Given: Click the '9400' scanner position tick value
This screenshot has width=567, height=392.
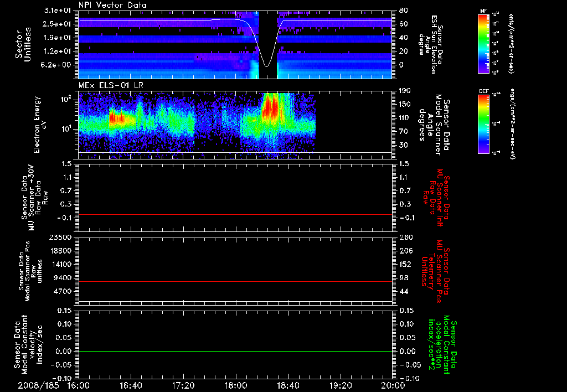Looking at the screenshot, I should (x=63, y=278).
